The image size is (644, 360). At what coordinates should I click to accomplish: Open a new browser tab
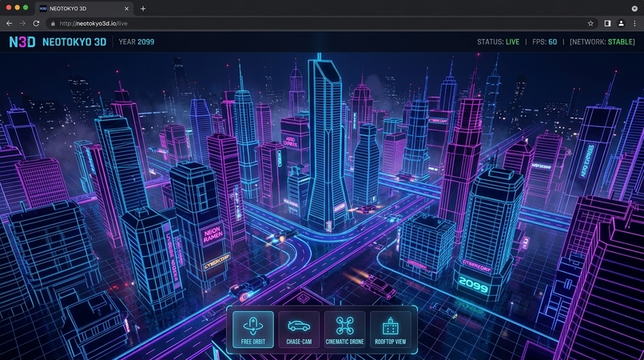click(x=143, y=8)
